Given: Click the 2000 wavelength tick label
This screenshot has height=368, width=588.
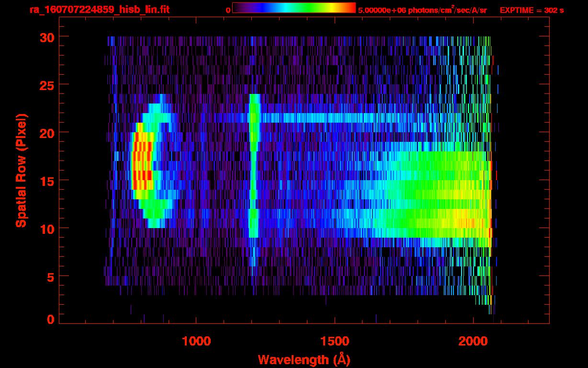Looking at the screenshot, I should point(473,341).
